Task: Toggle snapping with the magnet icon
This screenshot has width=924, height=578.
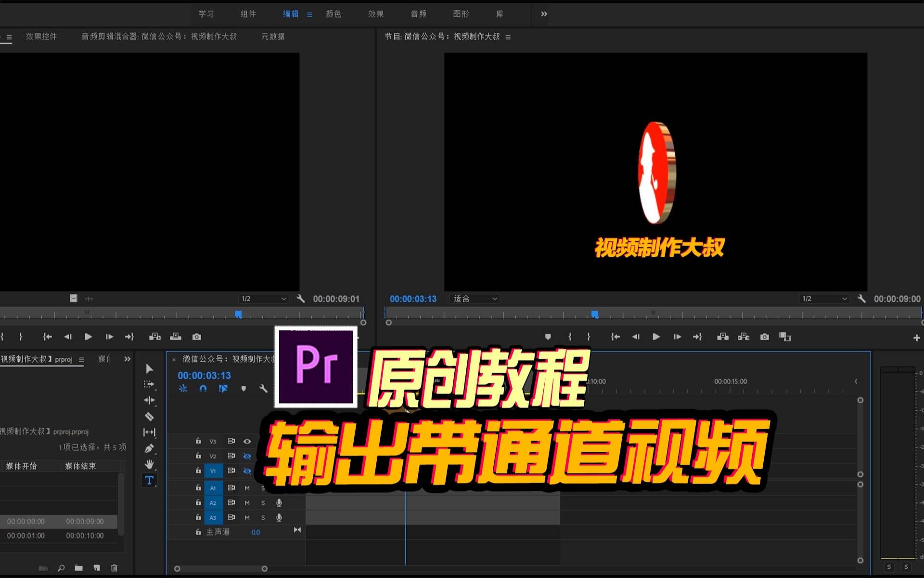Action: click(203, 389)
